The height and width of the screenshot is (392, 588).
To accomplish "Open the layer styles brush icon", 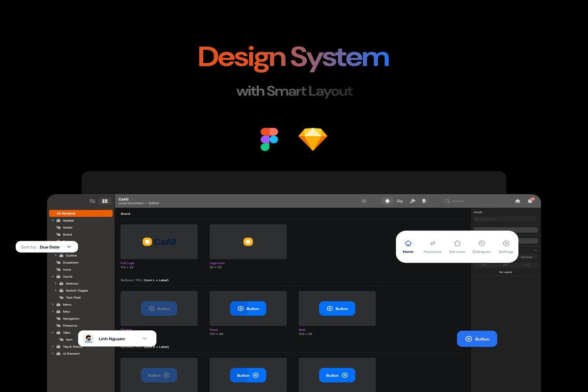I will [413, 201].
